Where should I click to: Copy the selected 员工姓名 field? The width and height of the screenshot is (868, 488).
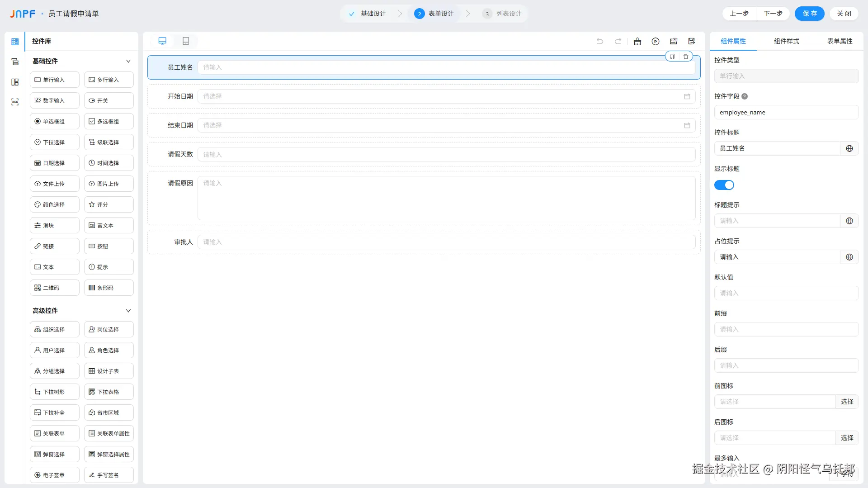click(x=672, y=57)
